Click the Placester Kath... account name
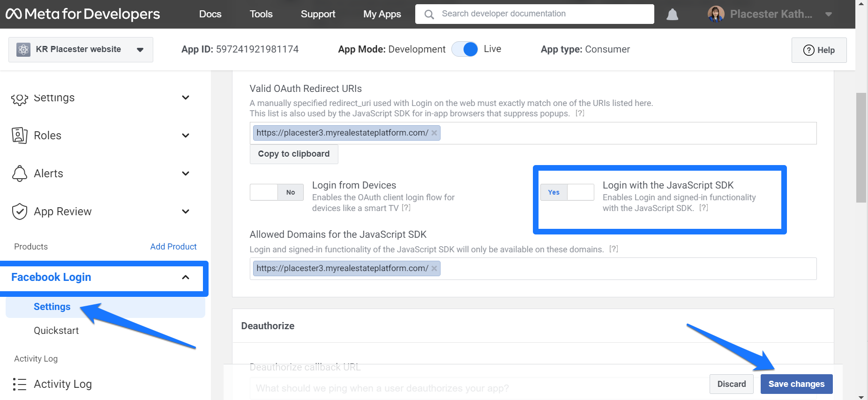The image size is (868, 400). pyautogui.click(x=771, y=14)
